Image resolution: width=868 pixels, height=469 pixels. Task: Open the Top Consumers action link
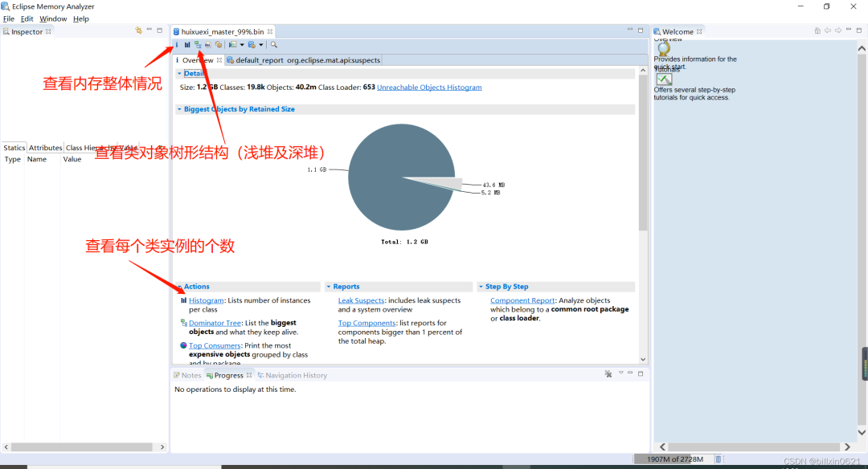pos(215,345)
